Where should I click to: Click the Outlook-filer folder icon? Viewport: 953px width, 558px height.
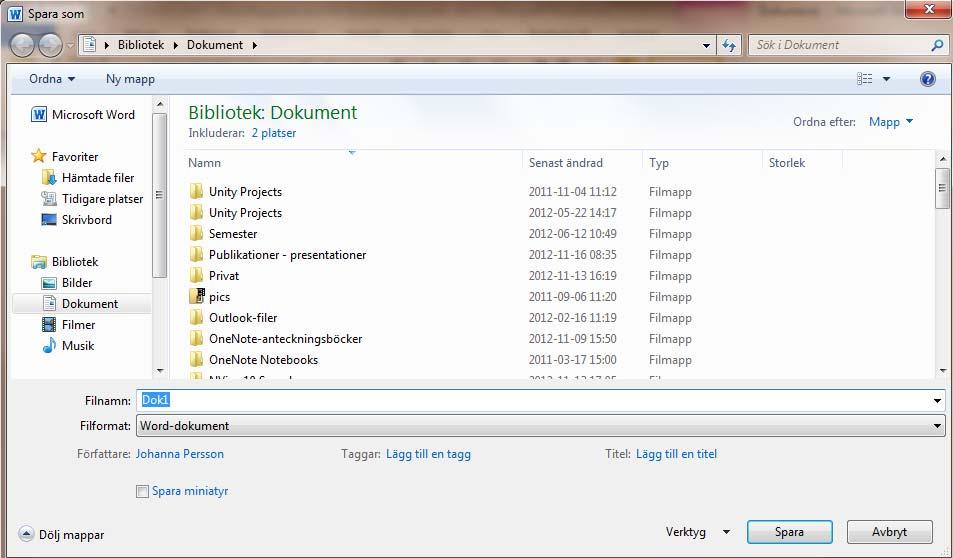[196, 317]
